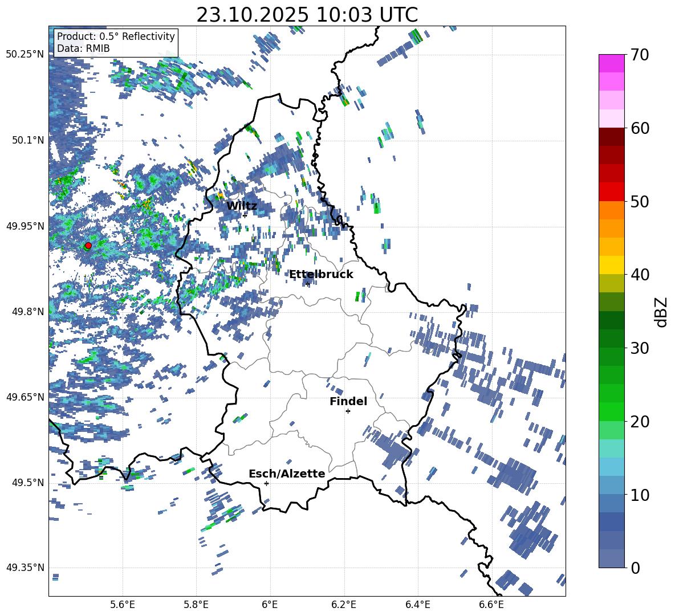Click the 49.5°N latitude tick label

click(x=25, y=483)
